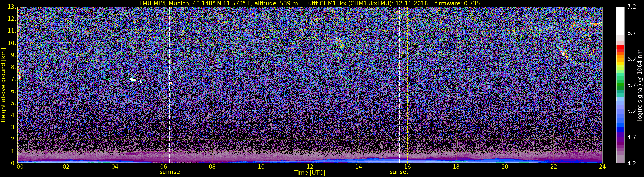Click the colorbar tick value 6.2
The height and width of the screenshot is (177, 644).
coord(632,59)
